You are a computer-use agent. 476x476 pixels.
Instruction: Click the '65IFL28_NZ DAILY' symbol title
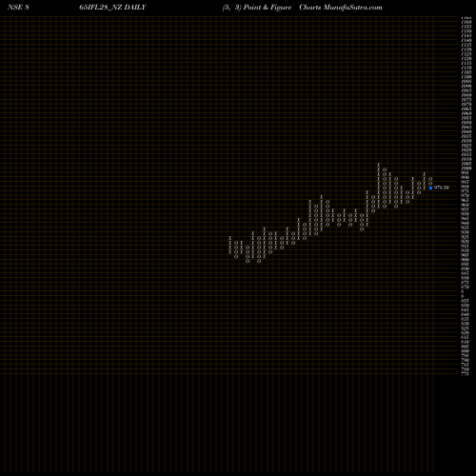click(112, 8)
